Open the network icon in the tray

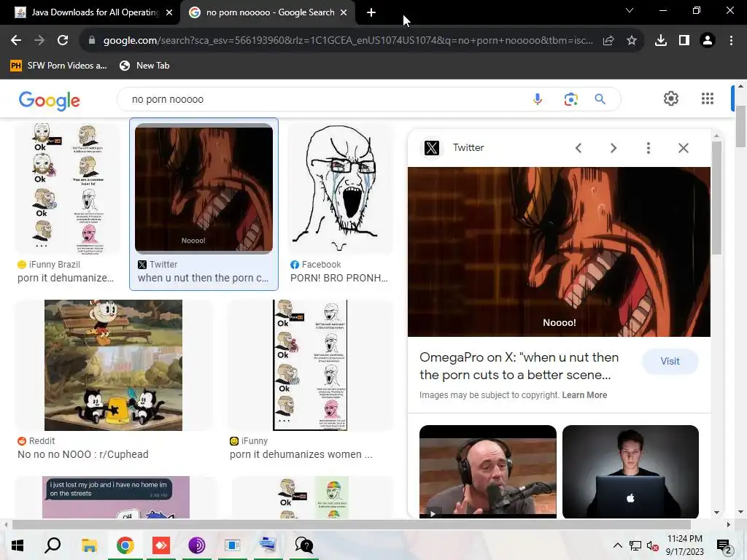click(635, 545)
